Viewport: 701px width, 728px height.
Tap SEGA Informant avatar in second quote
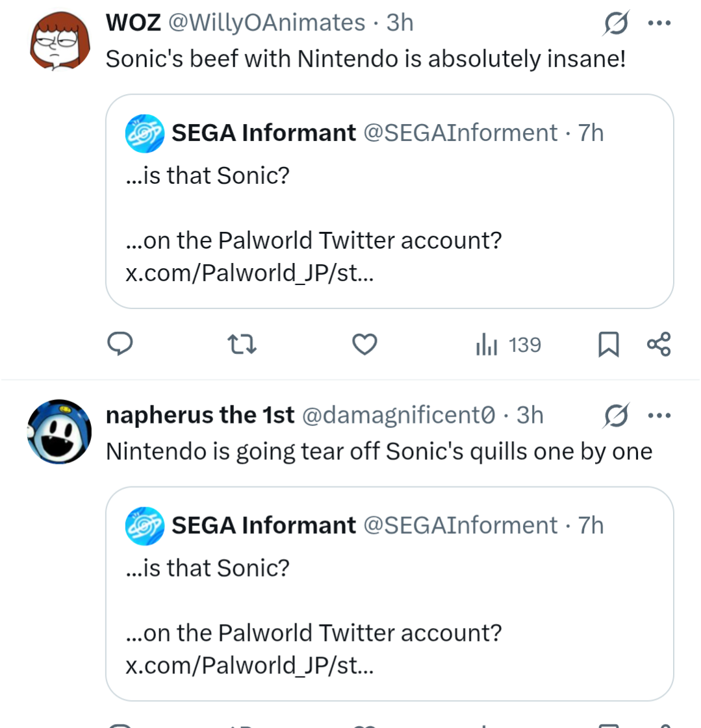tap(144, 525)
